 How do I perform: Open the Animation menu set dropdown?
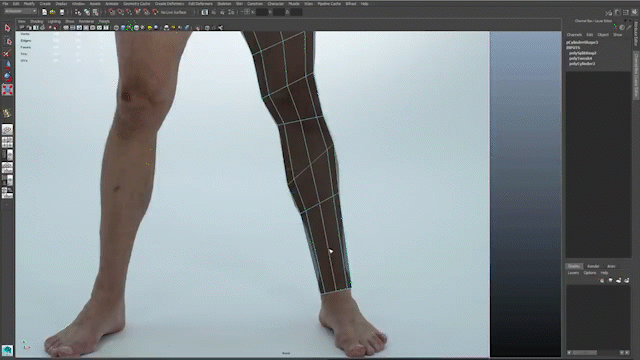point(20,11)
